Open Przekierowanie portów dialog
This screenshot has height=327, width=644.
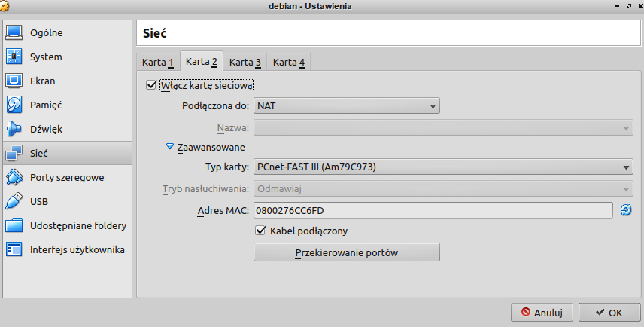coord(347,252)
